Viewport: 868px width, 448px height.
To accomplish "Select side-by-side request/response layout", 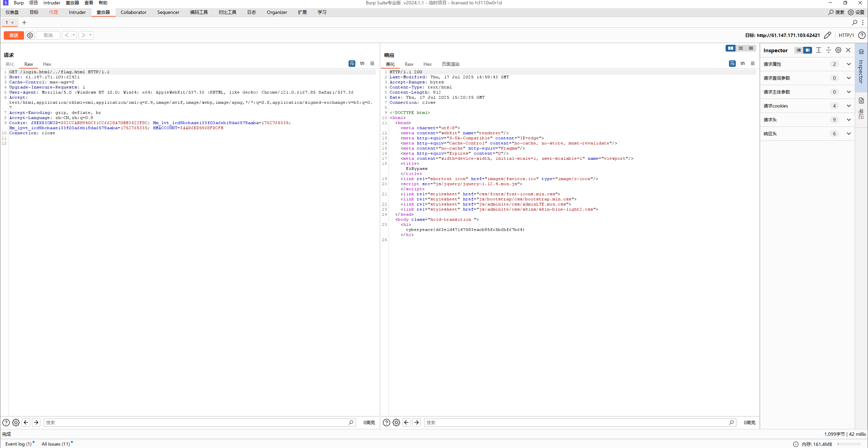I will pos(730,48).
